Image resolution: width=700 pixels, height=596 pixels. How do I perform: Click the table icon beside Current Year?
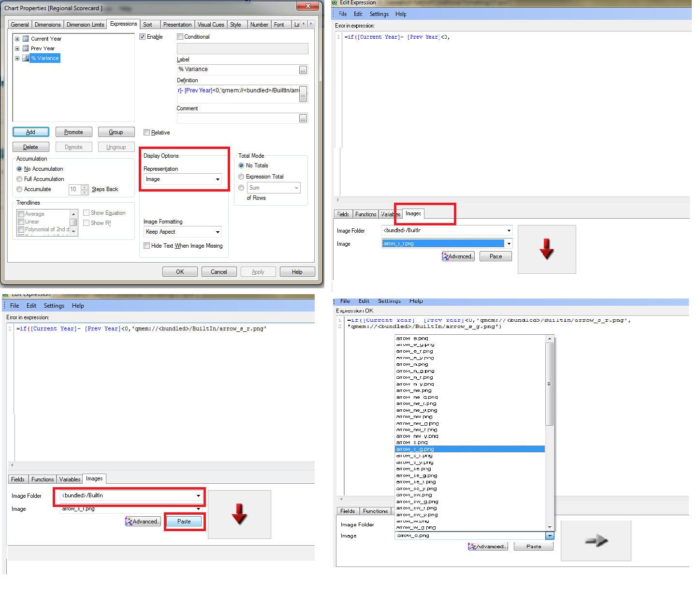tap(26, 39)
